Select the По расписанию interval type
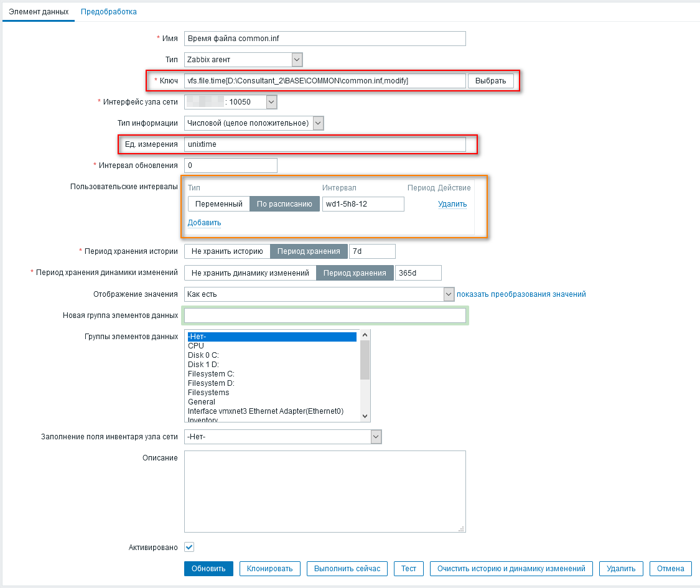700x588 pixels. point(284,204)
